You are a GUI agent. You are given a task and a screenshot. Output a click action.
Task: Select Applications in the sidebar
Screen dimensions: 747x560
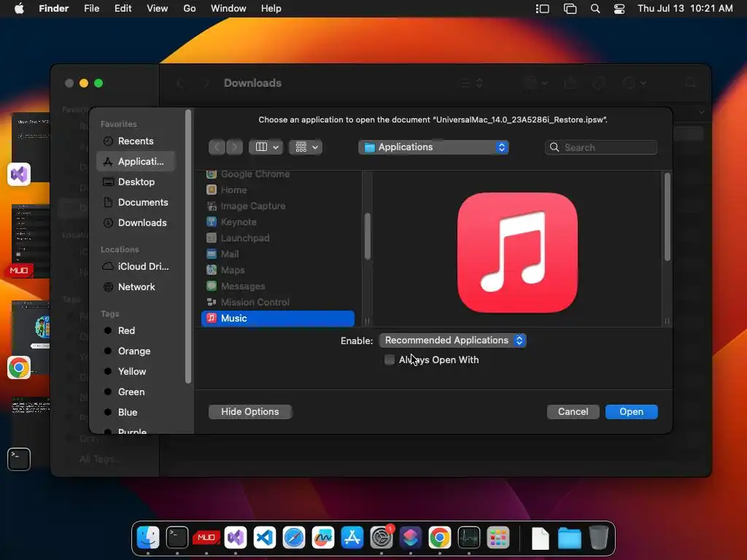point(136,161)
